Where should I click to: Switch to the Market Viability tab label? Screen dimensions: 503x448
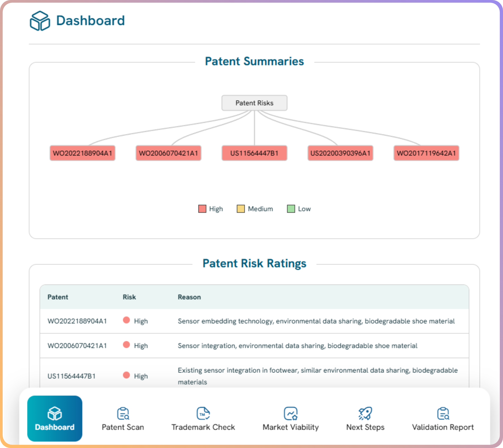pos(291,427)
